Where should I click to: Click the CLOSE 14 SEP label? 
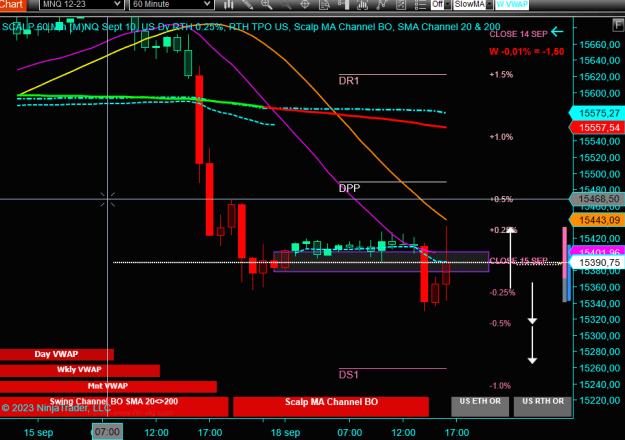pos(518,34)
